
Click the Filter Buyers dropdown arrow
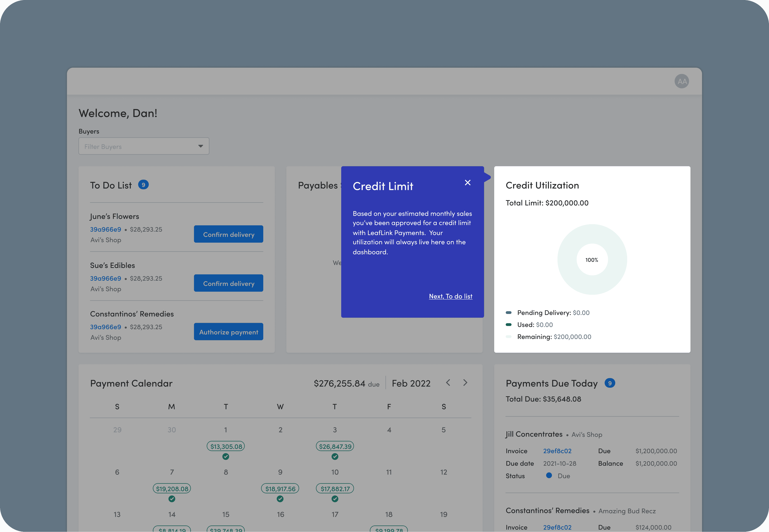(x=201, y=146)
